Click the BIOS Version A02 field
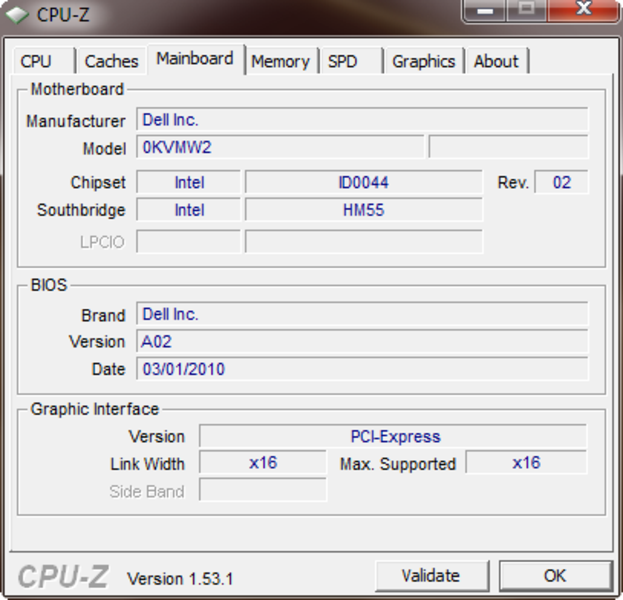This screenshot has width=623, height=600. pos(362,341)
